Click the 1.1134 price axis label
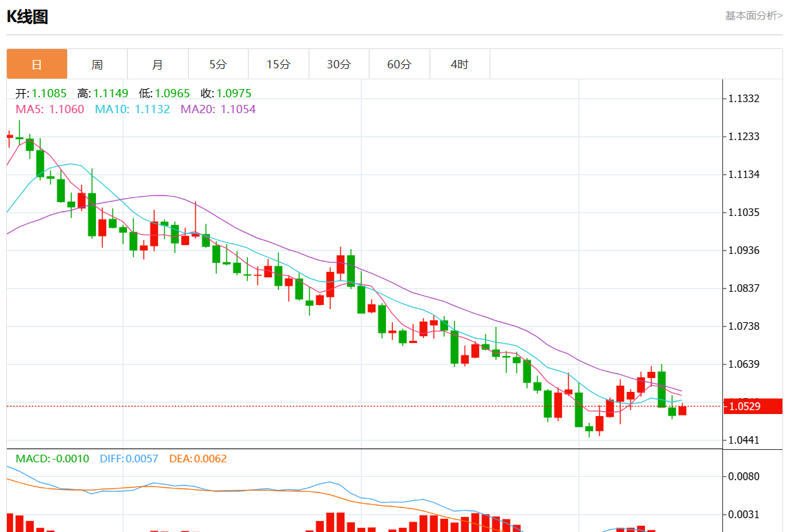Screen dimensions: 799x532 (744, 174)
